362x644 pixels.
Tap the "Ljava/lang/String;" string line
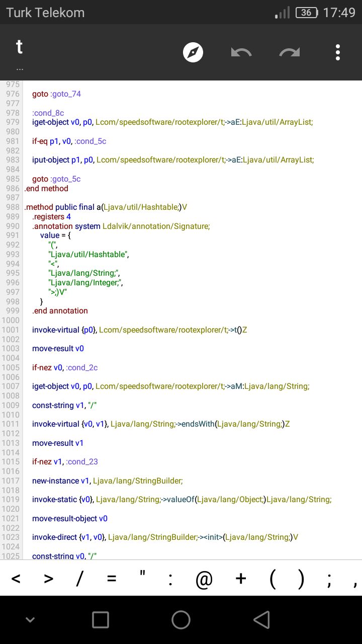pos(83,273)
